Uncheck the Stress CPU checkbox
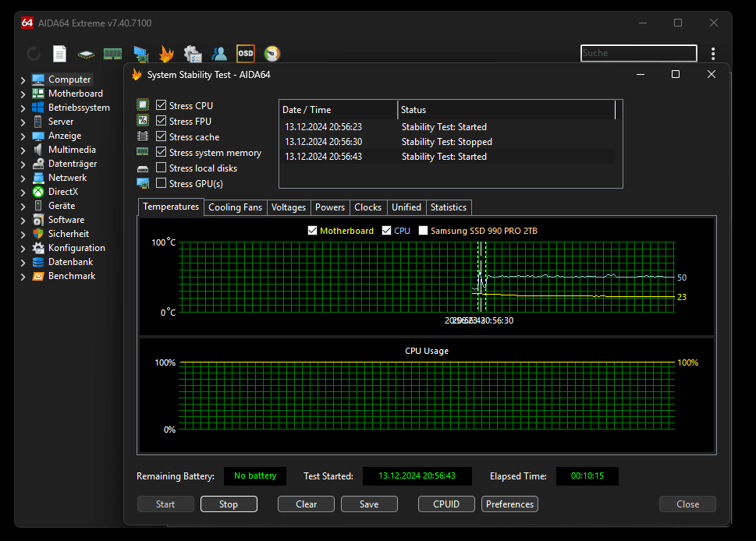Screen dimensions: 756x541 click(x=161, y=105)
